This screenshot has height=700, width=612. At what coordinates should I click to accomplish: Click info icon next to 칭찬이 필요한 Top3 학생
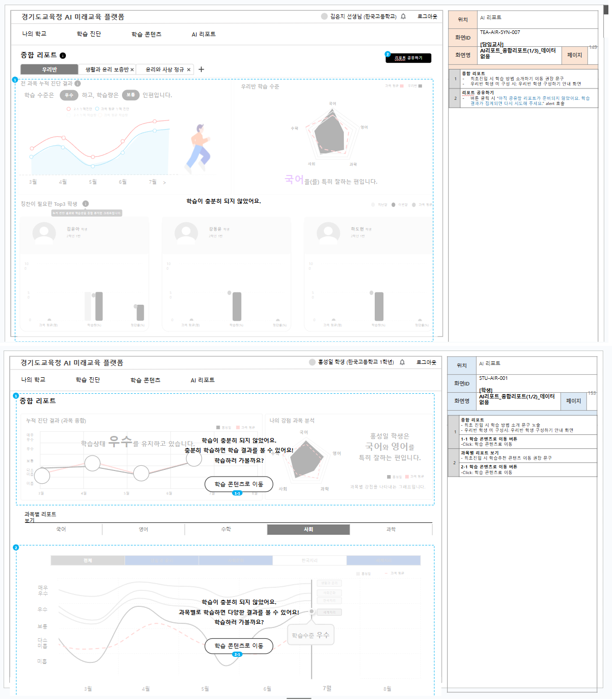[x=85, y=204]
